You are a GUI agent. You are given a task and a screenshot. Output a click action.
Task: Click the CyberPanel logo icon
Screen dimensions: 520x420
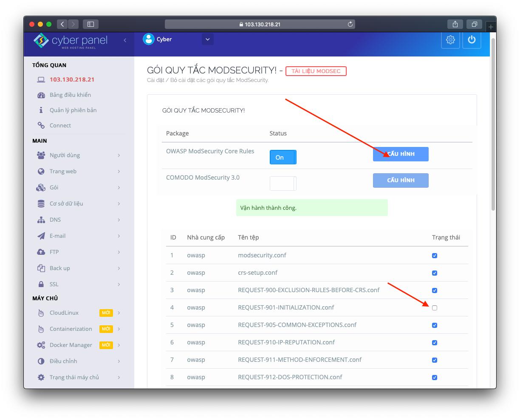click(41, 41)
